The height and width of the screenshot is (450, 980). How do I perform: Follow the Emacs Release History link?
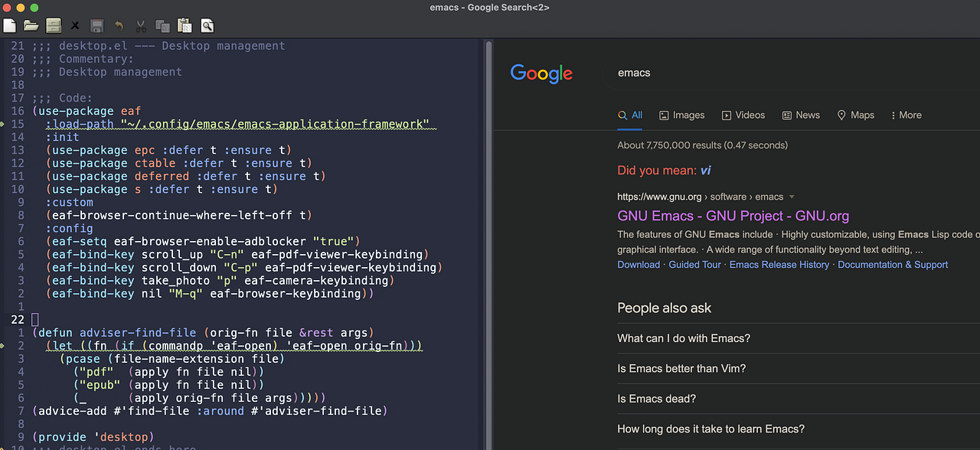coord(779,264)
